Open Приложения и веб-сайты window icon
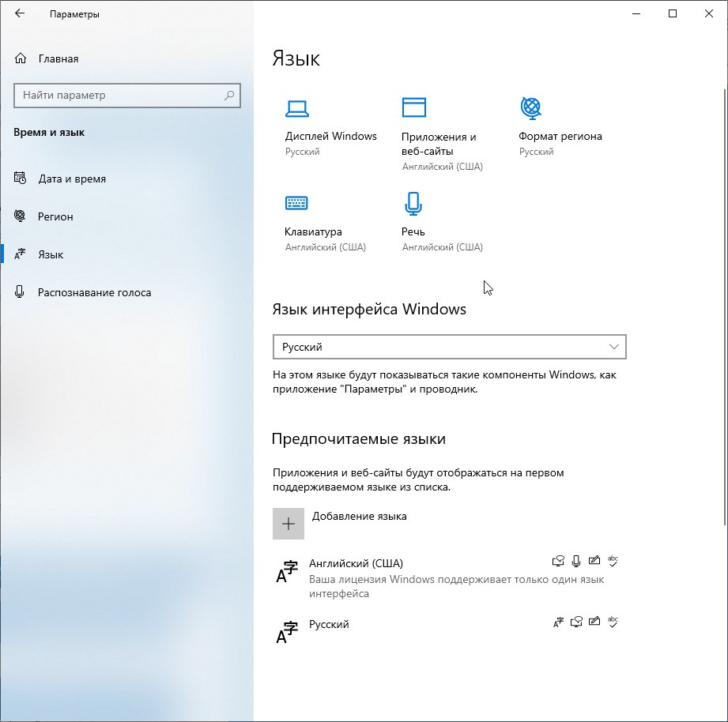Viewport: 728px width, 722px height. pyautogui.click(x=413, y=107)
